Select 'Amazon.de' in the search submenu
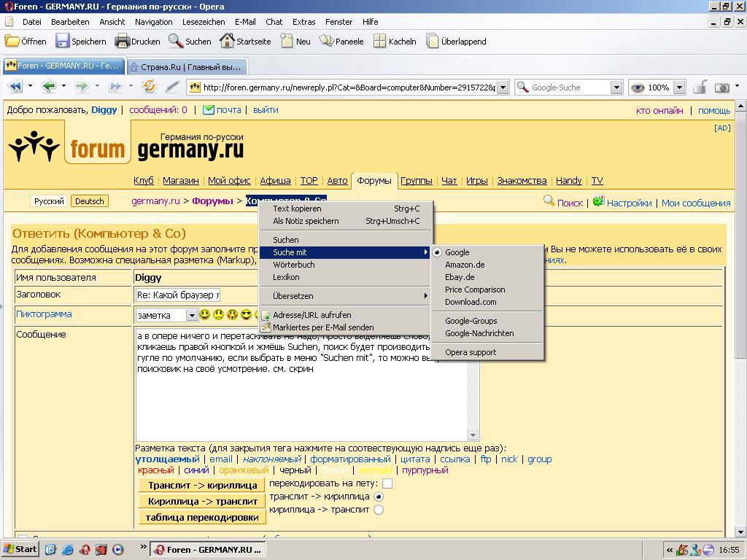Viewport: 747px width, 560px height. click(487, 265)
